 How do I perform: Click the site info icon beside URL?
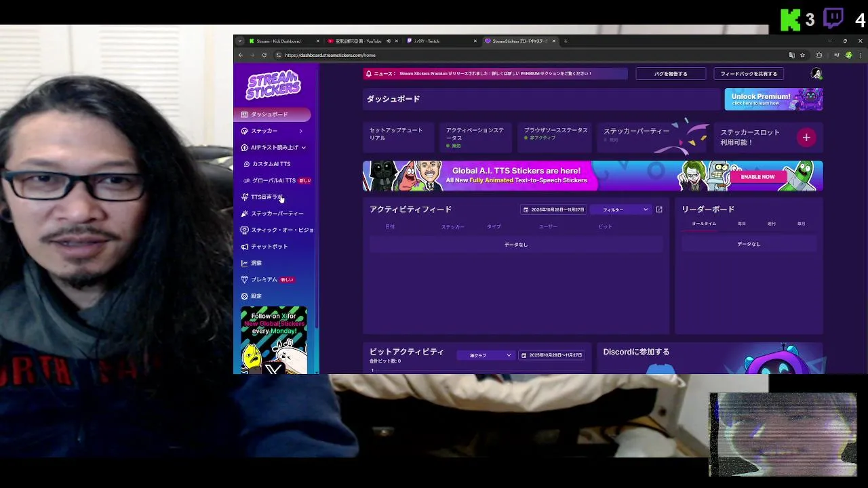click(x=278, y=55)
